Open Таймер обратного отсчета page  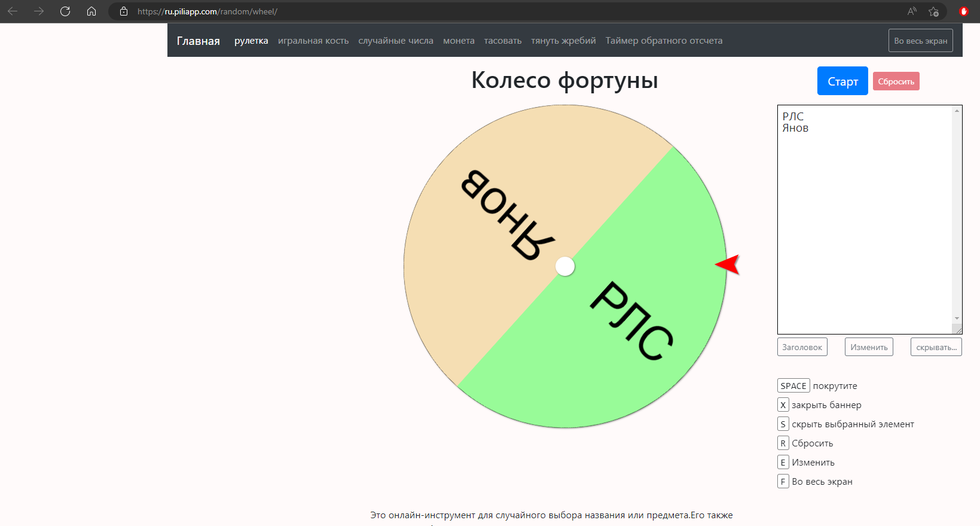click(664, 41)
